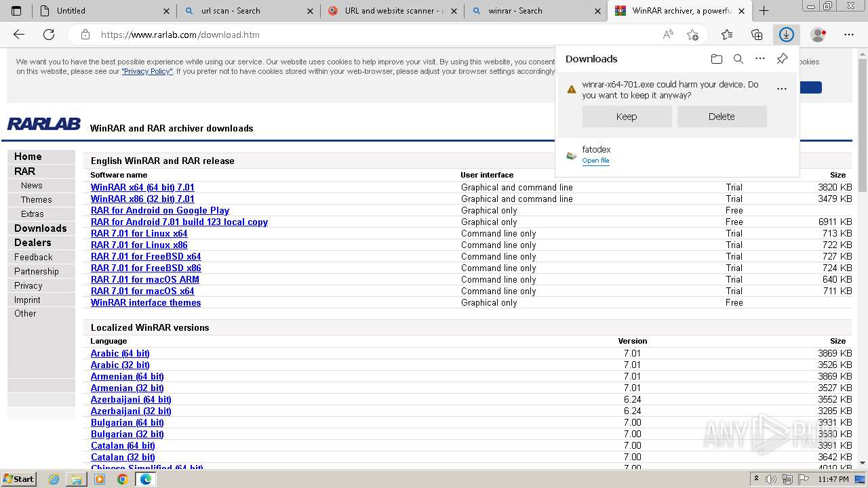Open more actions for winrar-x64-701.exe download
The width and height of the screenshot is (868, 488).
(x=782, y=89)
